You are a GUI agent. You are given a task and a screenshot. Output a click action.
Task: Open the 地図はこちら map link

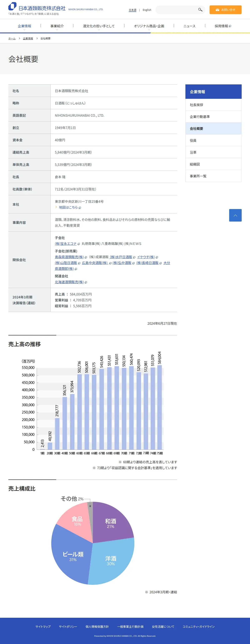[68, 207]
